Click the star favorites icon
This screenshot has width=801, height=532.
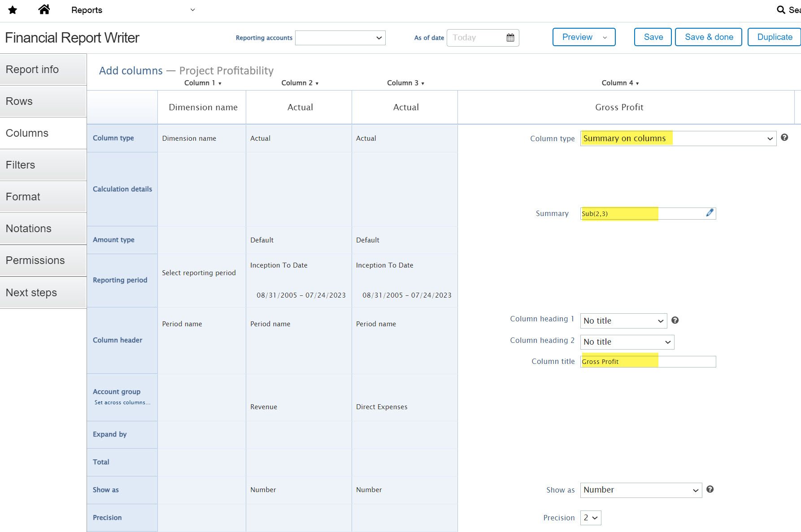pyautogui.click(x=13, y=10)
